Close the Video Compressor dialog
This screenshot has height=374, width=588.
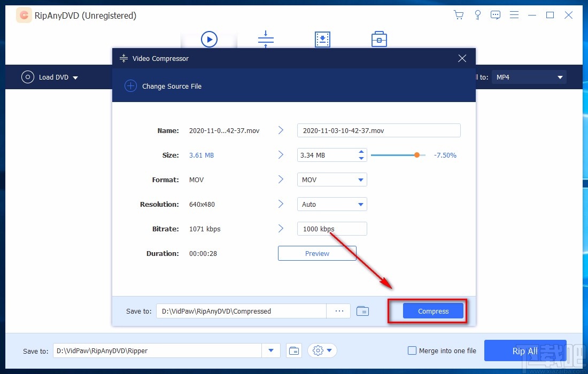click(x=462, y=58)
